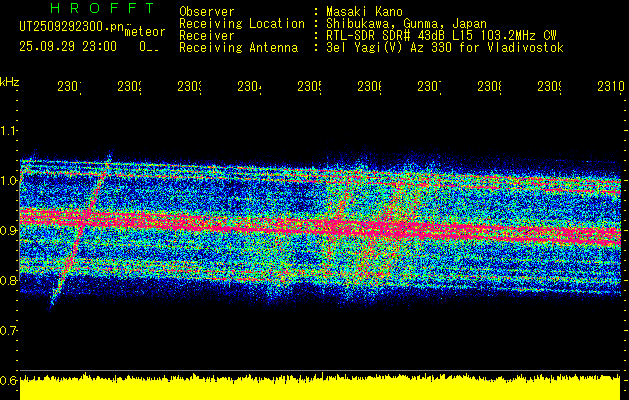
Task: Click the 1.1 kHz frequency label
Action: click(8, 130)
